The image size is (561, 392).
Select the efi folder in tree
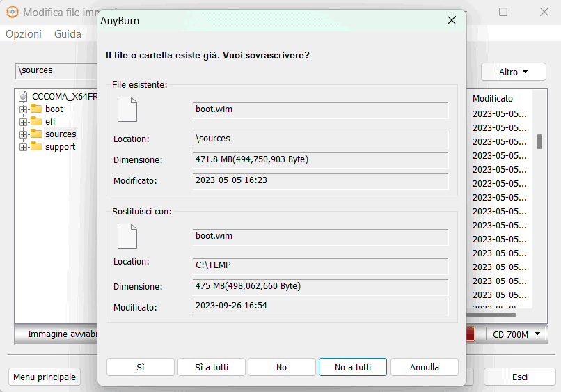[50, 121]
